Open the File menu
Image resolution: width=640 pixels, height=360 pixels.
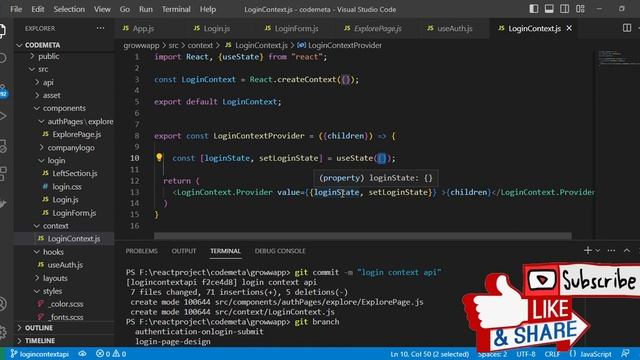click(16, 9)
